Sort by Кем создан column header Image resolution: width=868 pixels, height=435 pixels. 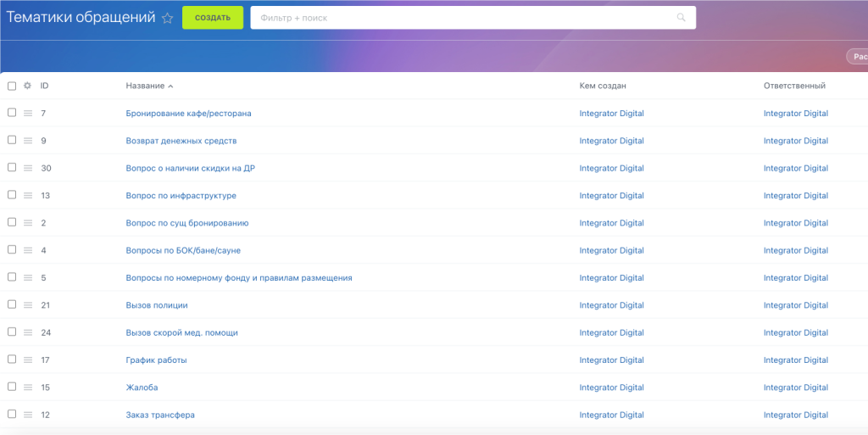tap(603, 86)
